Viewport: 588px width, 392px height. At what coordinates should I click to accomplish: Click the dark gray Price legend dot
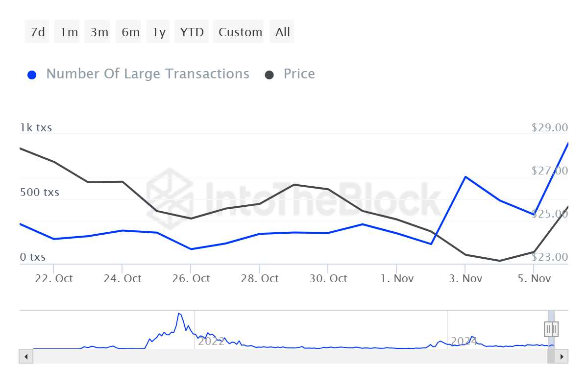[x=269, y=75]
